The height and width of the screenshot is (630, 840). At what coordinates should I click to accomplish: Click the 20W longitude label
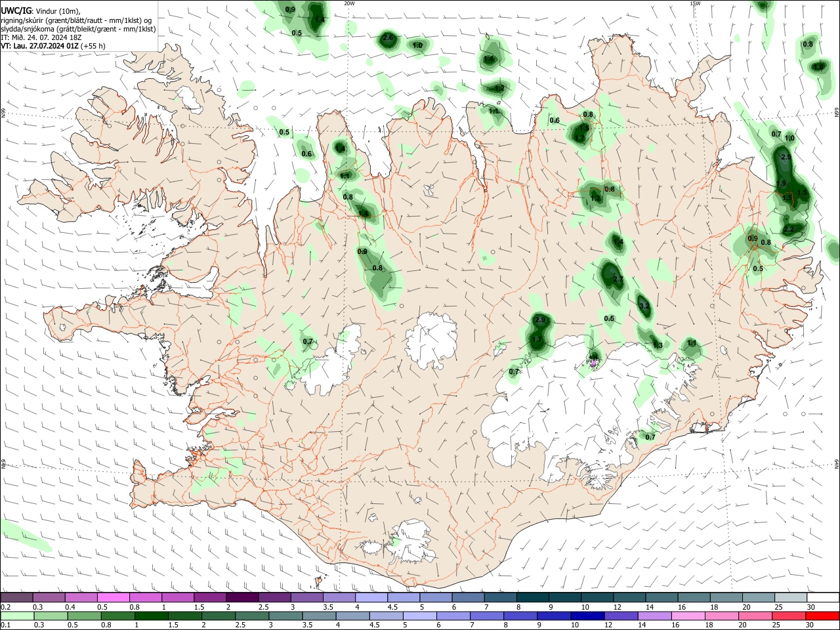point(349,3)
